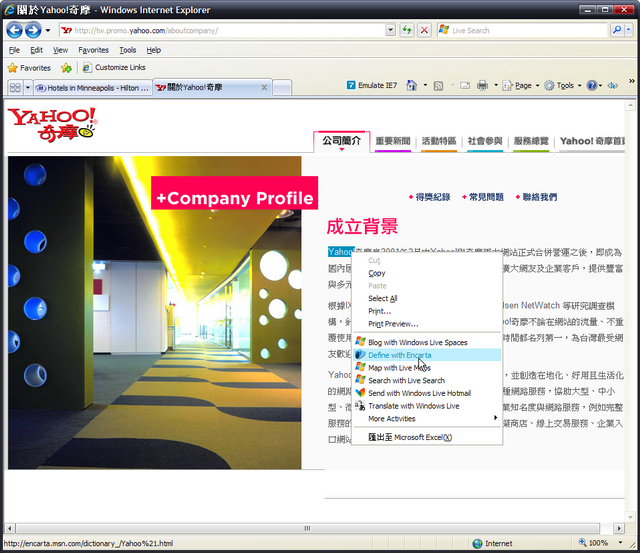Open the Page menu in command bar
Image resolution: width=640 pixels, height=553 pixels.
521,85
